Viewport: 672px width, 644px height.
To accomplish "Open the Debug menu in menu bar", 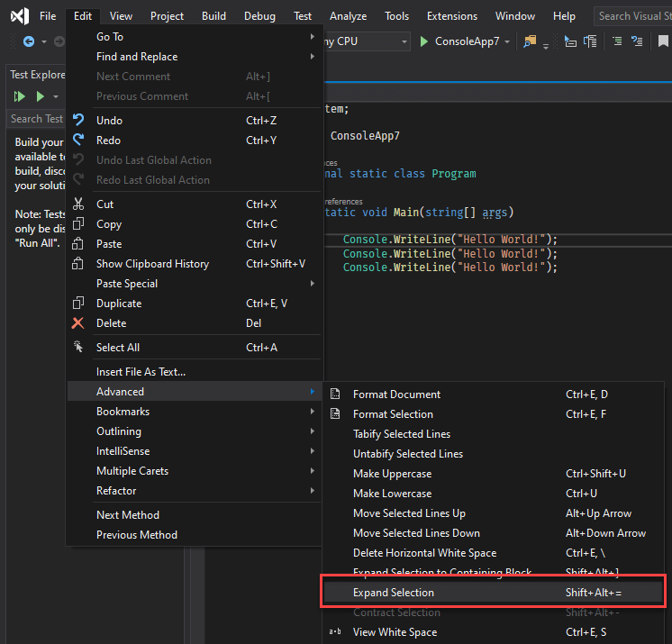I will 259,16.
